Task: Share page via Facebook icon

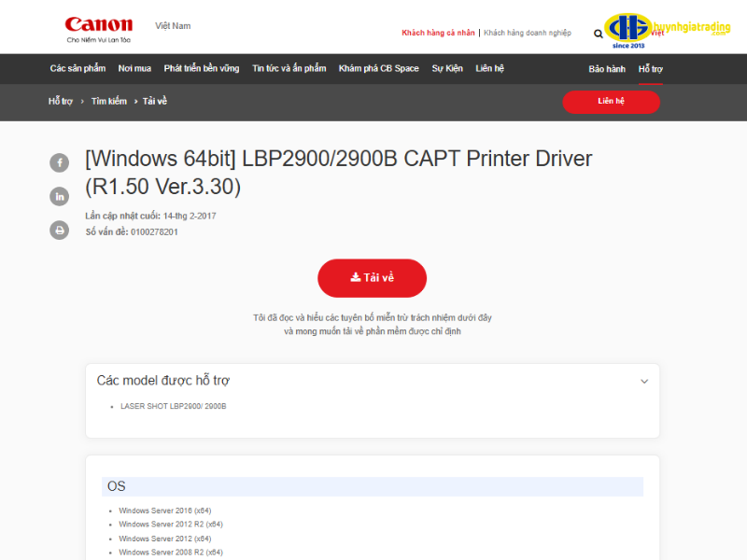Action: pos(60,162)
